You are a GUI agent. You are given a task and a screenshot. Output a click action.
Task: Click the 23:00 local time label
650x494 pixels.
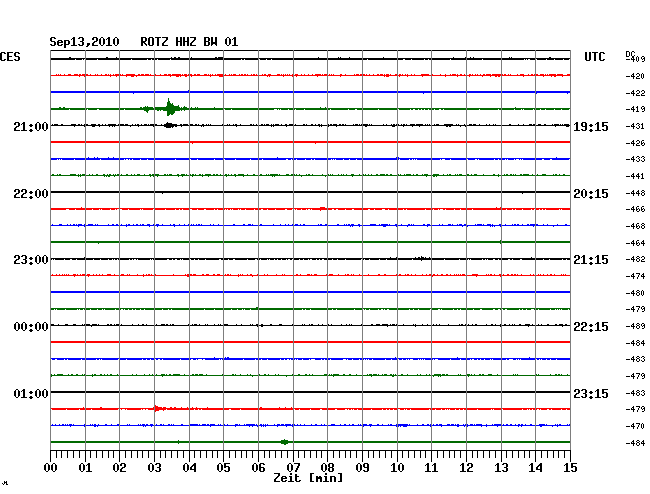pyautogui.click(x=31, y=260)
